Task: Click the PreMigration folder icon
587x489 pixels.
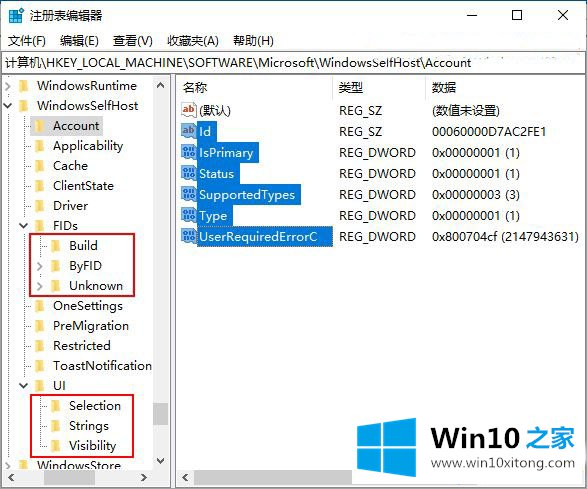Action: tap(40, 325)
